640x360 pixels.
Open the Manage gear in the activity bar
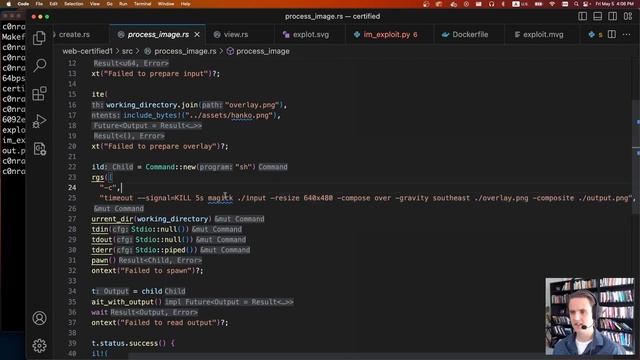(x=40, y=346)
